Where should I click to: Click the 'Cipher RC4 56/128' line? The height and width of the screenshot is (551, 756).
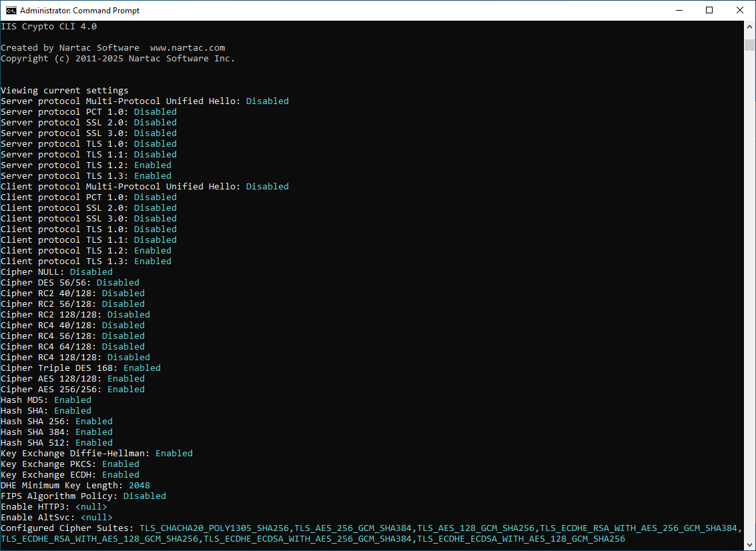73,336
